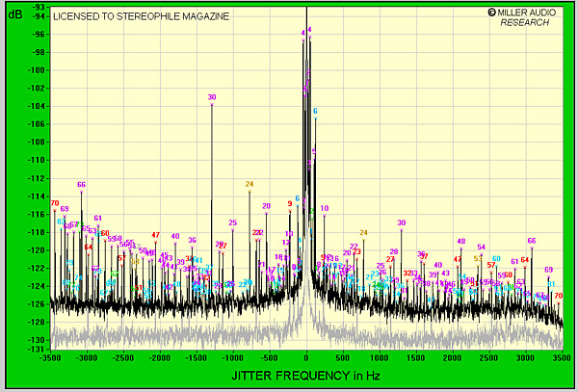Select the red marker 47 on left side
The image size is (578, 392).
point(155,235)
